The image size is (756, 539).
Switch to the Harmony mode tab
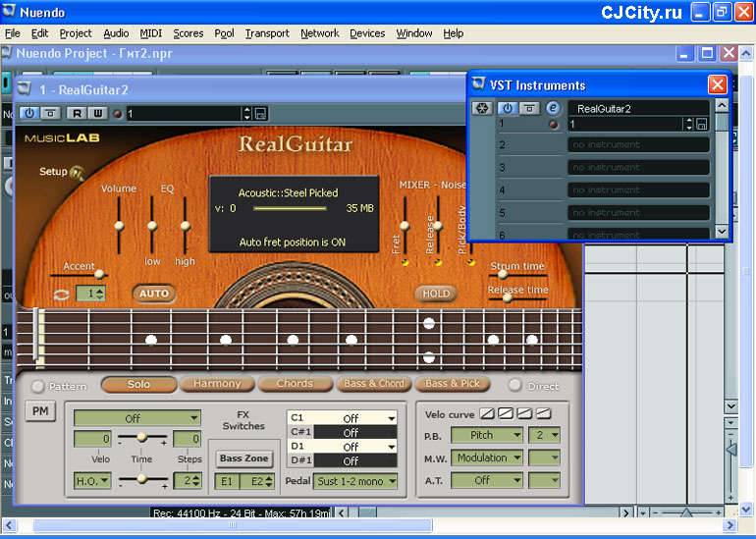click(x=217, y=384)
